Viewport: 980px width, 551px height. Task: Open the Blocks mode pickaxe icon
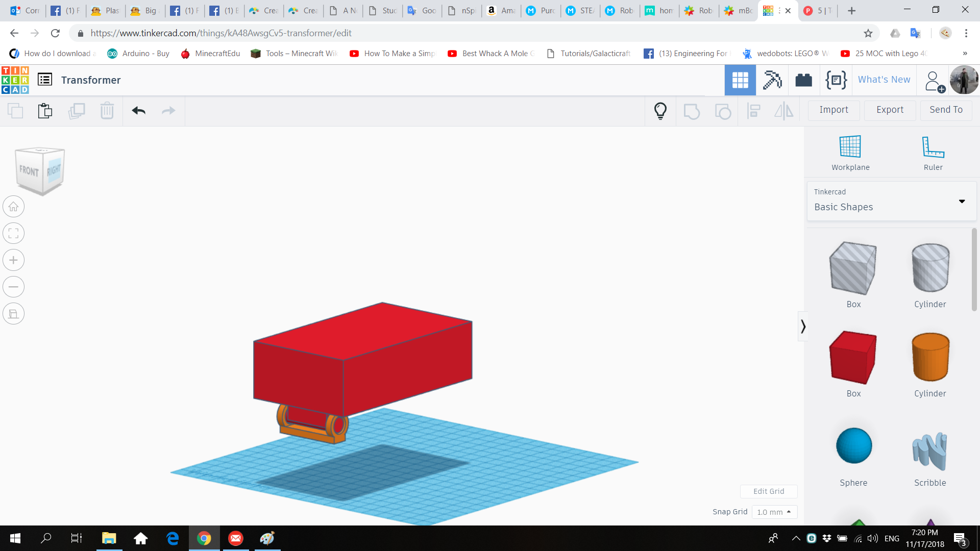coord(772,80)
